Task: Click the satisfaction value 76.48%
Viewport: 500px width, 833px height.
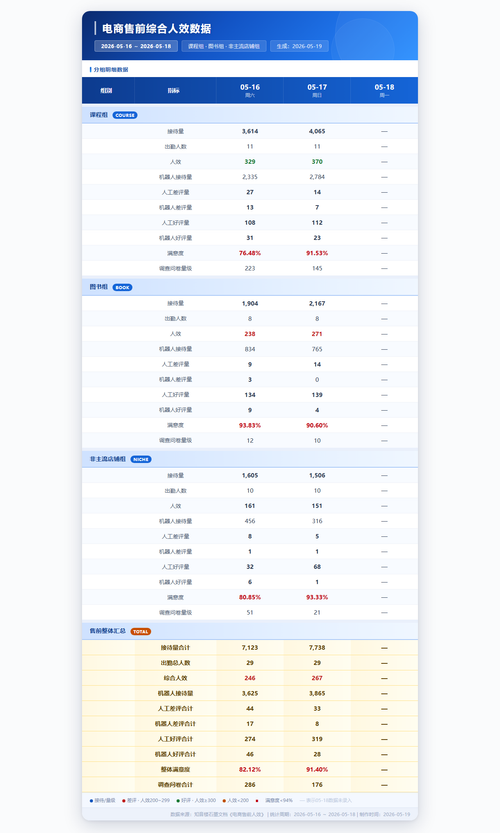Action: point(250,253)
